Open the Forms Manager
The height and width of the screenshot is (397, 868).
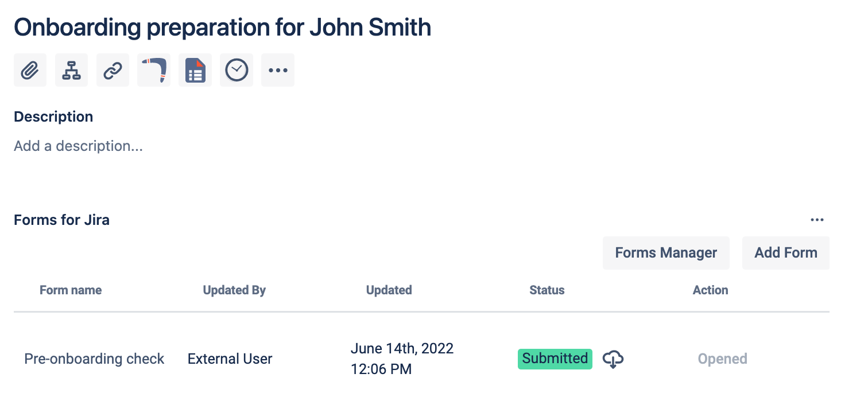pyautogui.click(x=666, y=252)
